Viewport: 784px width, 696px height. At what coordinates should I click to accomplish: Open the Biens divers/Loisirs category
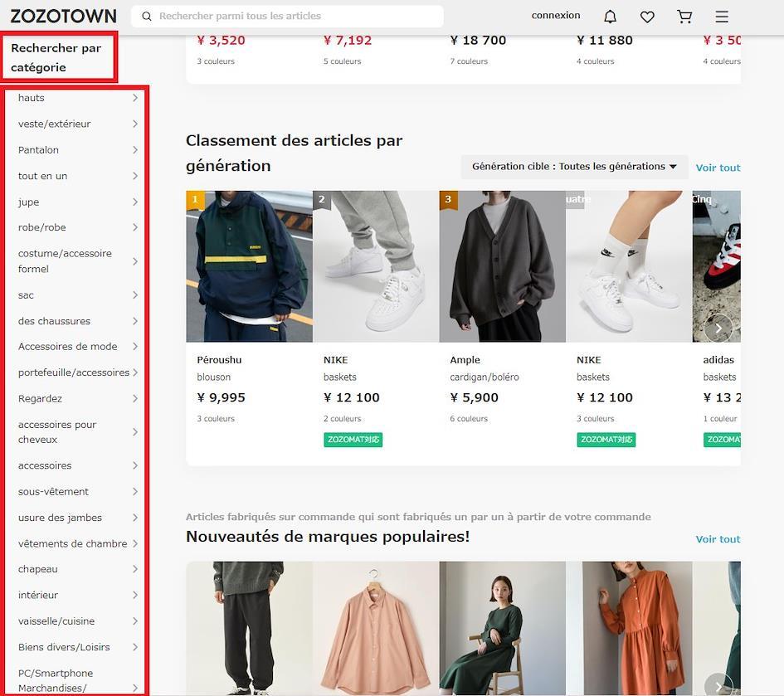(76, 647)
